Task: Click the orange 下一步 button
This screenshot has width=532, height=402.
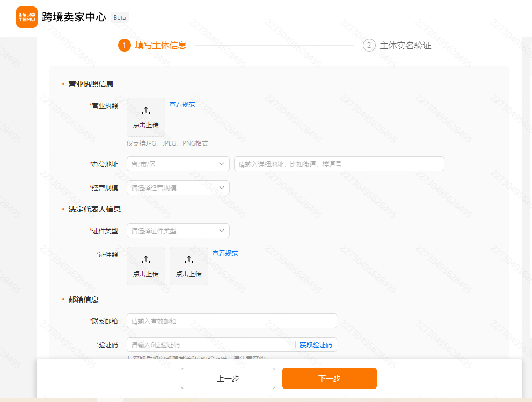Action: tap(329, 378)
